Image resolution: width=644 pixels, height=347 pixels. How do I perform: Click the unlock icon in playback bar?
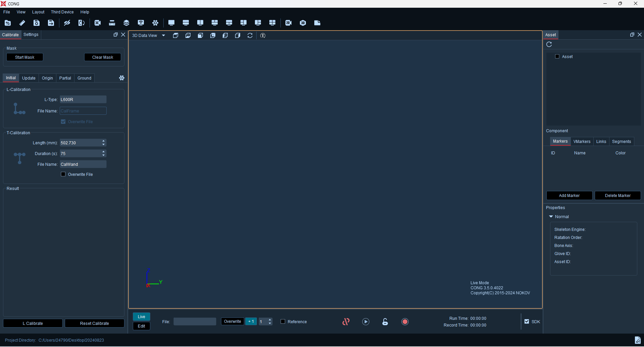click(x=385, y=321)
